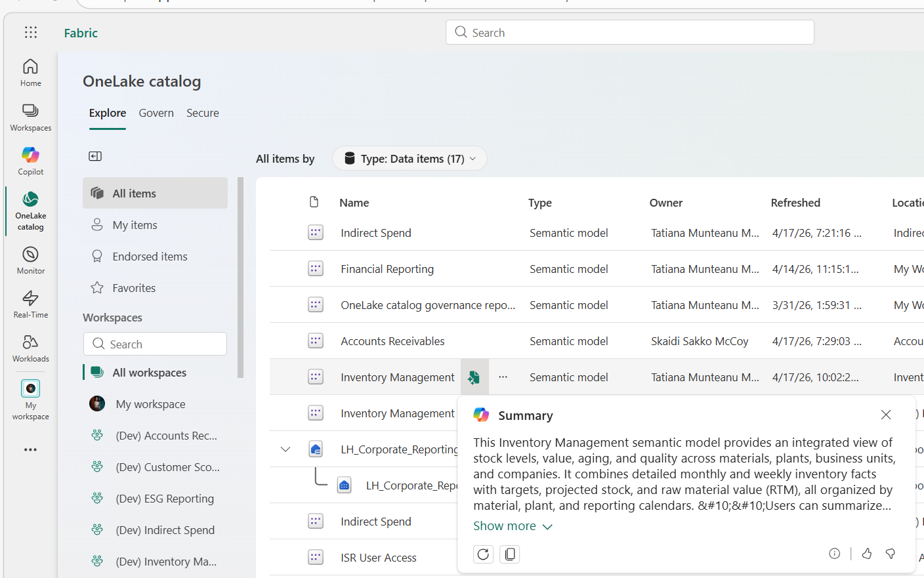Switch to the Govern tab
The image size is (924, 578).
point(156,113)
